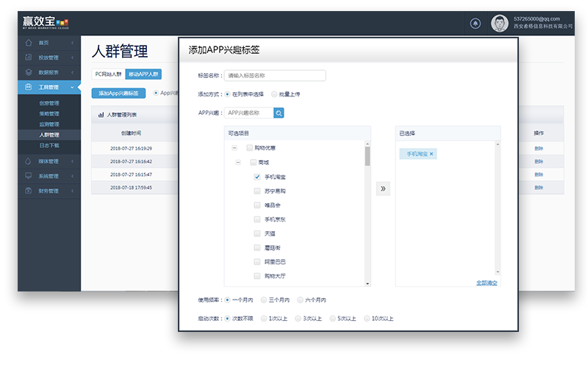This screenshot has width=588, height=368.
Task: Open the user avatar profile
Action: click(500, 23)
